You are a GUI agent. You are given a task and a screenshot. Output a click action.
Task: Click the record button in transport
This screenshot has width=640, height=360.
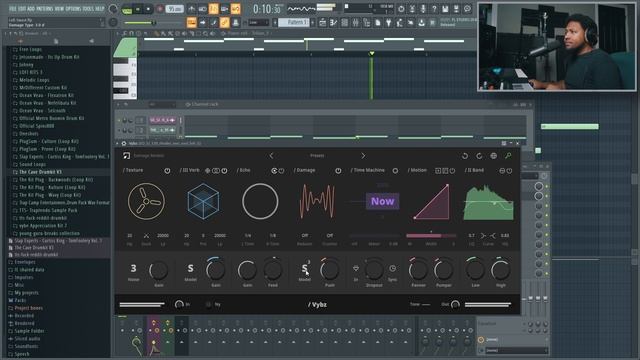pos(160,9)
